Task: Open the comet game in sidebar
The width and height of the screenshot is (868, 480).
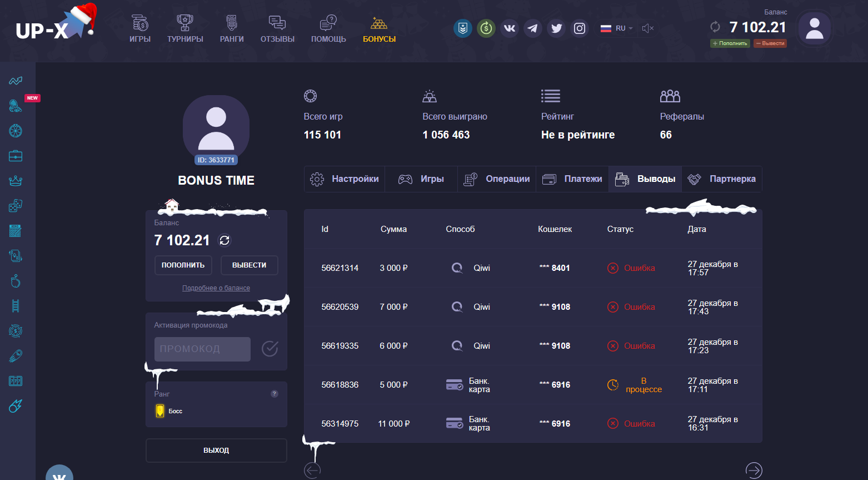Action: (x=16, y=406)
